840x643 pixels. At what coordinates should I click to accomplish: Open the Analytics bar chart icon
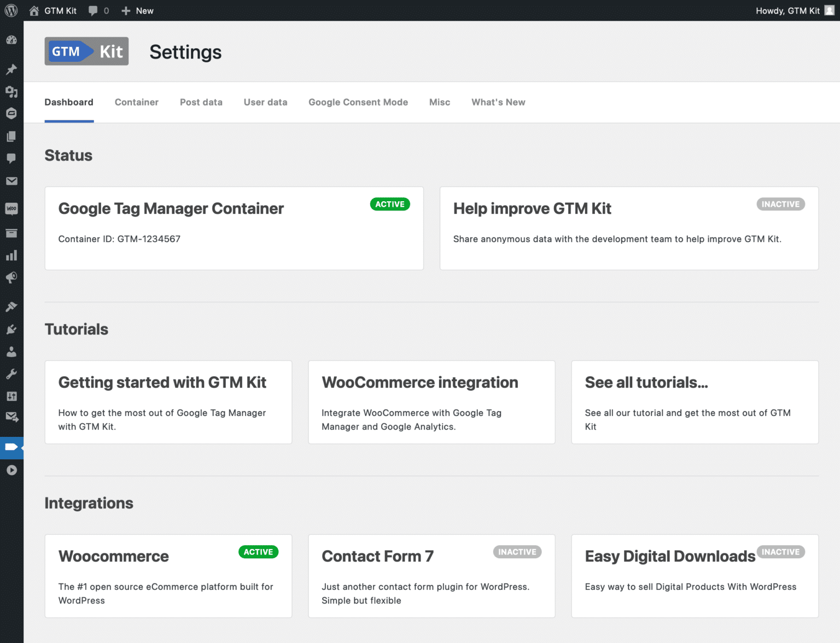(11, 255)
